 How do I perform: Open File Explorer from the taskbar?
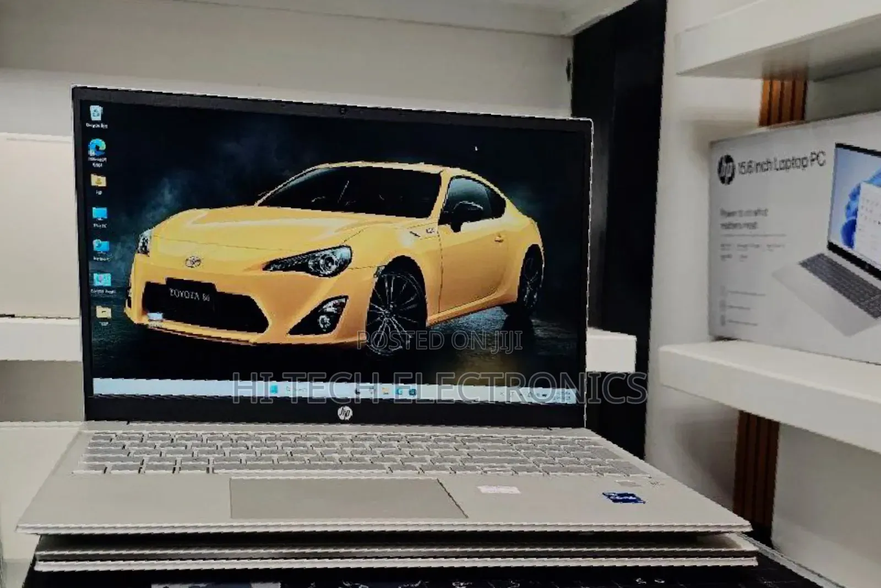pos(385,391)
